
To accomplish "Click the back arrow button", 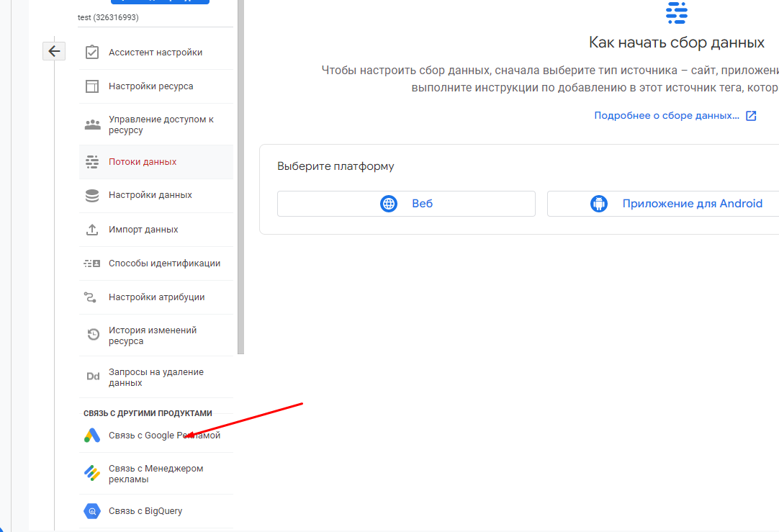I will [54, 51].
